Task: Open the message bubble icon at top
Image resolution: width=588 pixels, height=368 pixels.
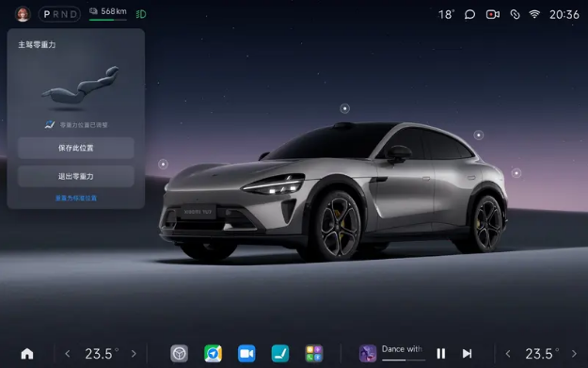Action: pos(469,14)
